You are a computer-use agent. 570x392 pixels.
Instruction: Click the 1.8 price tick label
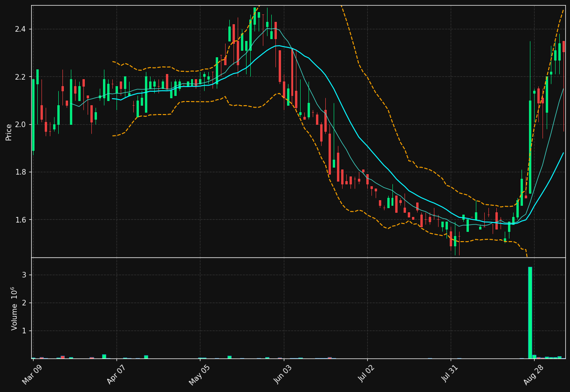21,172
